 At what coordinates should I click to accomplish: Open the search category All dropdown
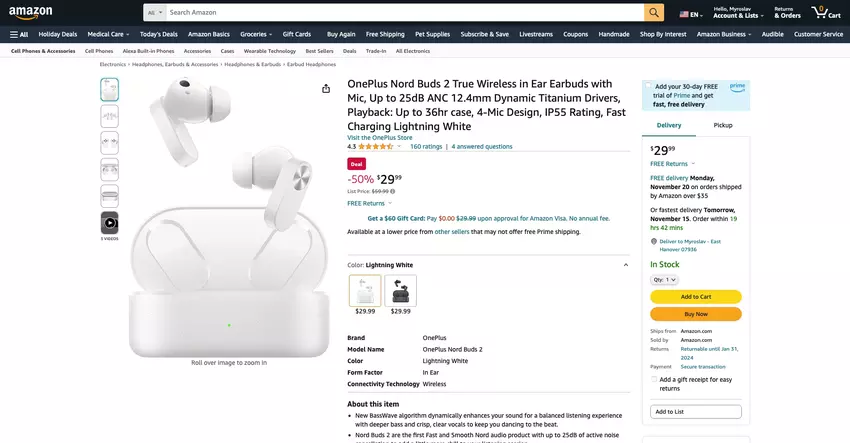pos(155,12)
